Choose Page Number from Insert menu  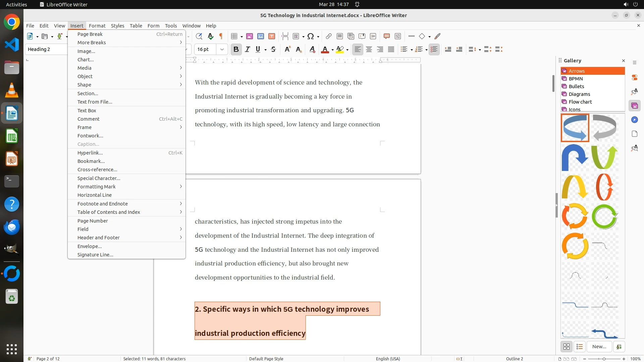(x=93, y=221)
